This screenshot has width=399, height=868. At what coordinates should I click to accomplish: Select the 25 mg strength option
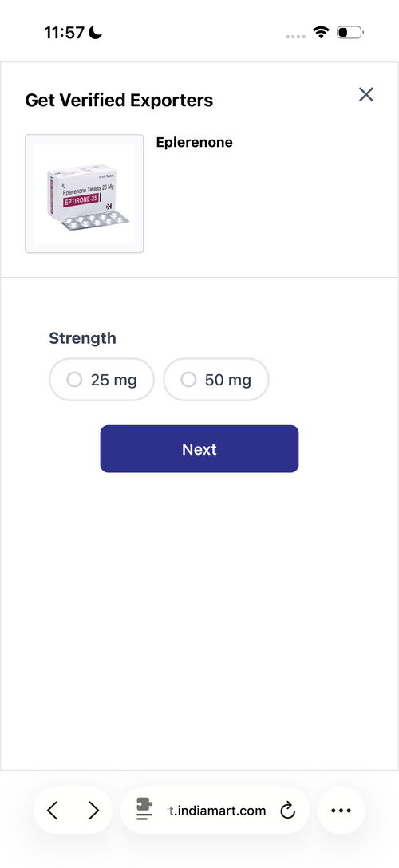click(102, 380)
